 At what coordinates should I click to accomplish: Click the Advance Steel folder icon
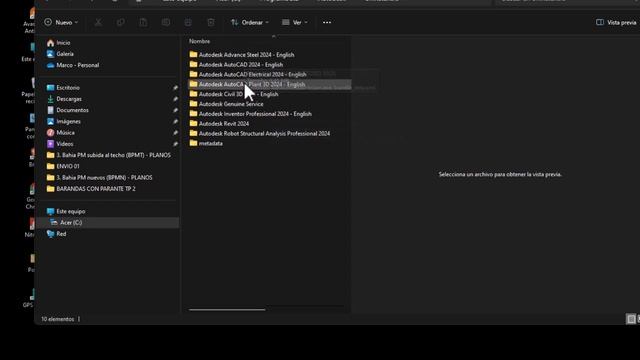click(193, 54)
